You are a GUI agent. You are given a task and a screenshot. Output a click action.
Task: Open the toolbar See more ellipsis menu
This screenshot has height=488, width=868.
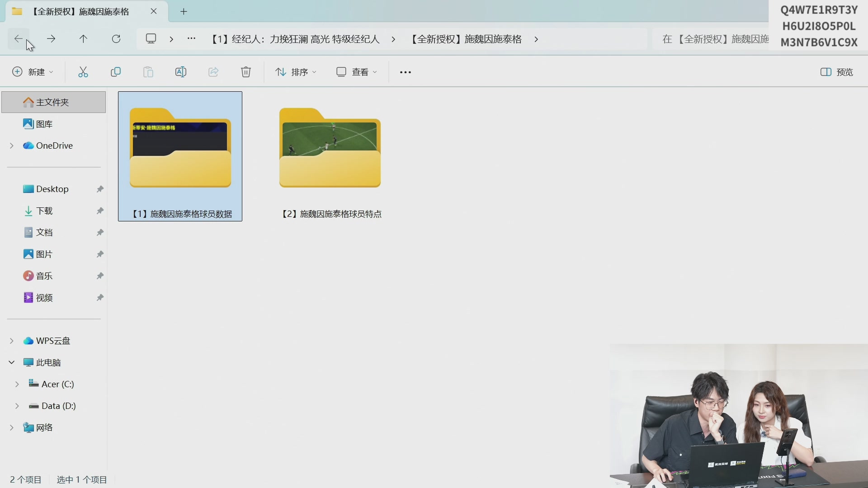[x=406, y=72]
